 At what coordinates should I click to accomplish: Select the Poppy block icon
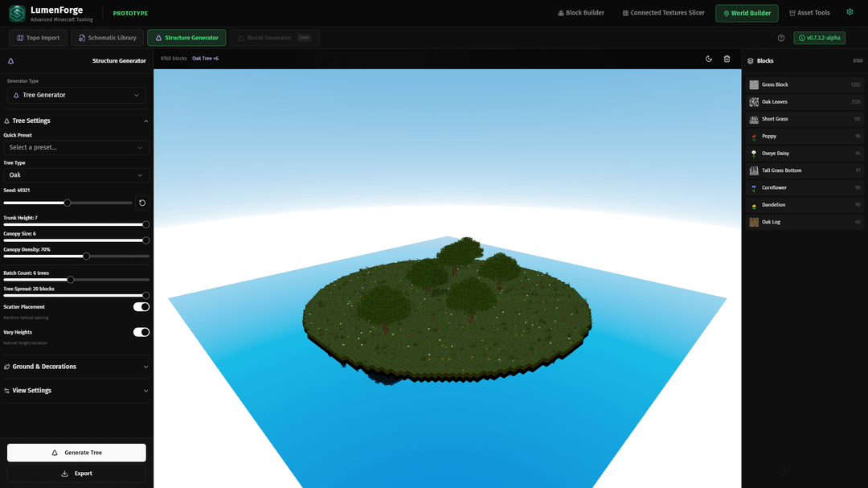754,137
